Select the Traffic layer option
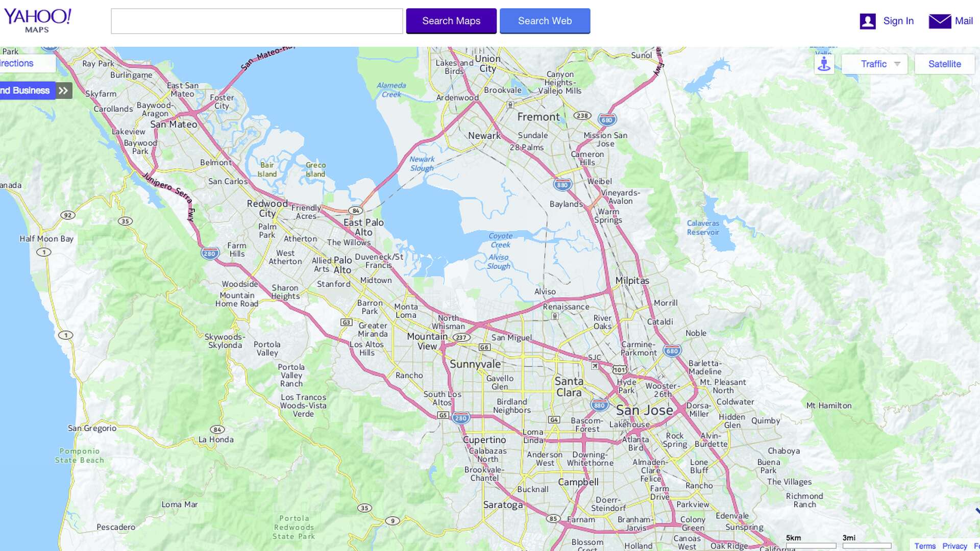Screen dimensions: 980x551 873,64
